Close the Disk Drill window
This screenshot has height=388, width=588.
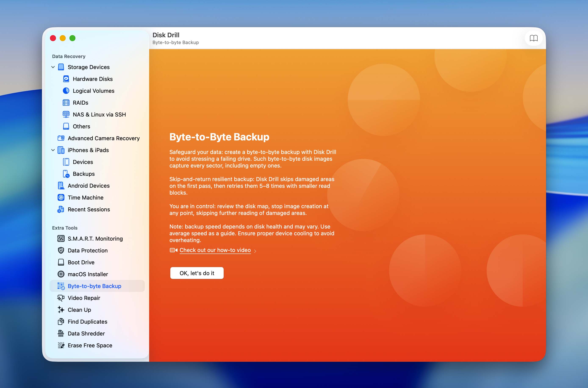tap(53, 38)
